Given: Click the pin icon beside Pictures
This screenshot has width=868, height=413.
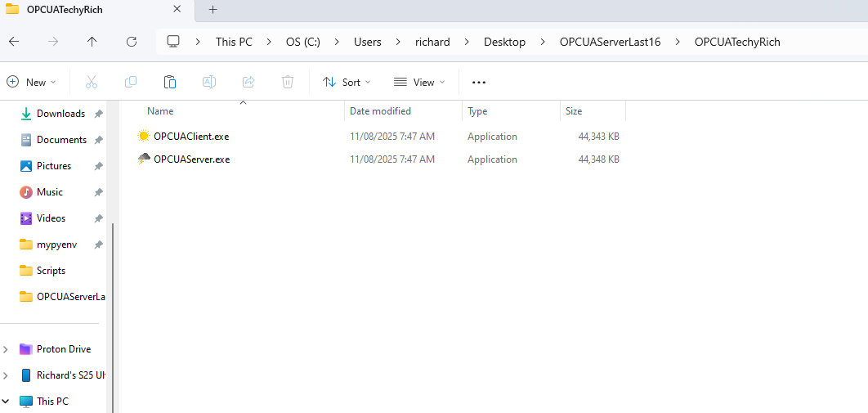Looking at the screenshot, I should coord(98,166).
